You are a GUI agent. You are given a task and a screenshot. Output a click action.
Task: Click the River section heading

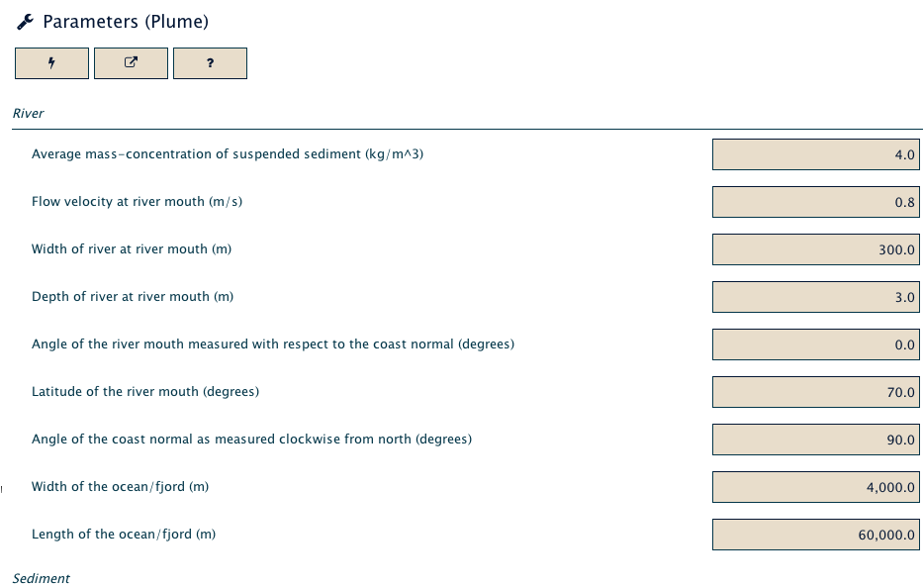pos(29,113)
